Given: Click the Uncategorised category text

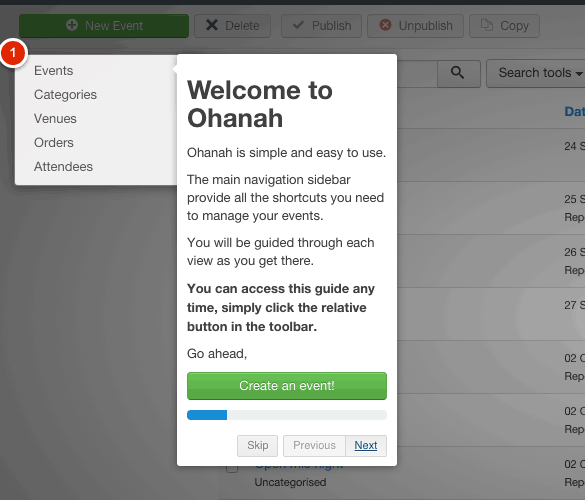Looking at the screenshot, I should click(290, 482).
